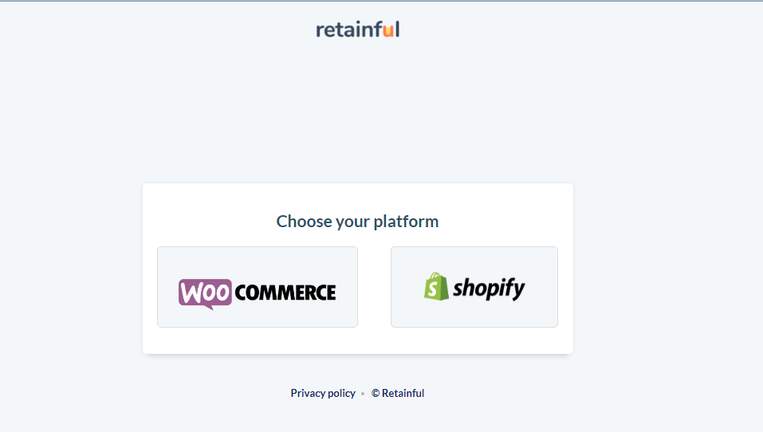Image resolution: width=763 pixels, height=432 pixels.
Task: Click the purple Woo speech bubble icon
Action: click(204, 293)
